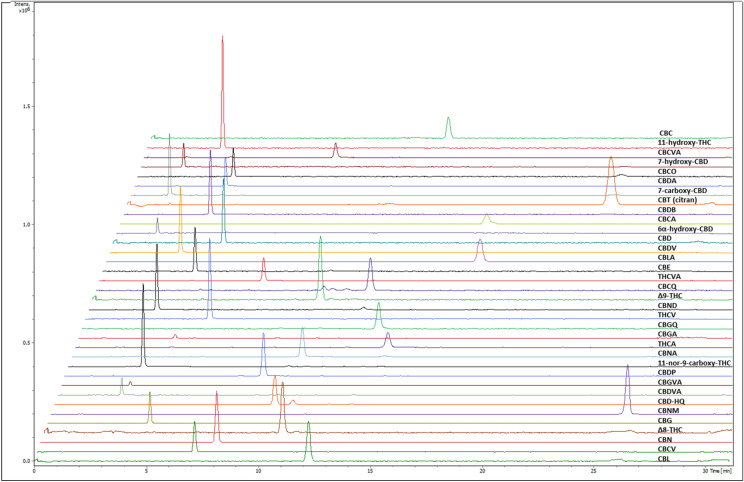Click the CBDVA label
744x482 pixels.
pos(670,392)
